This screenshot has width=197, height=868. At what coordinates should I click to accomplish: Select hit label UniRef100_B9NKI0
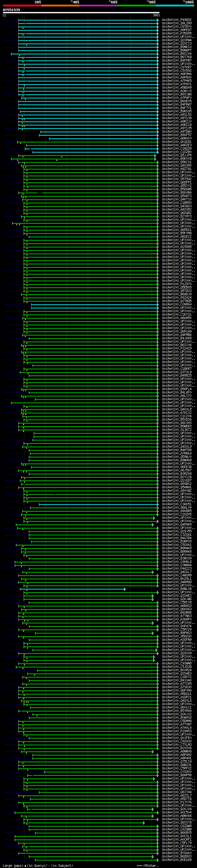(177, 47)
